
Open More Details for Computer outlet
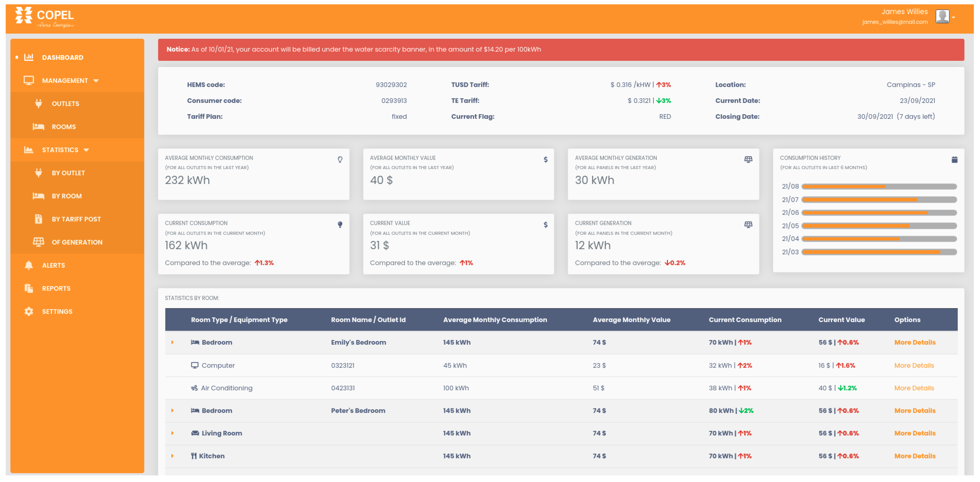(x=914, y=365)
